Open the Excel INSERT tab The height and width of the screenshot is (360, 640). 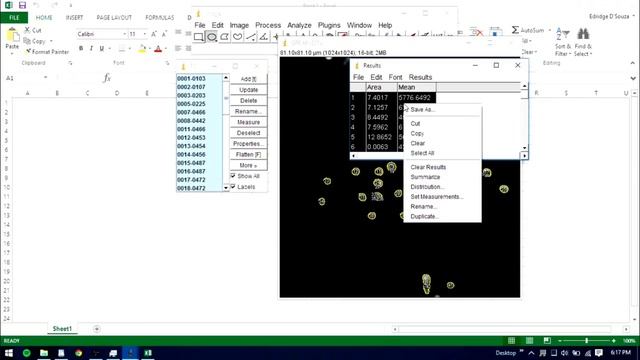74,18
